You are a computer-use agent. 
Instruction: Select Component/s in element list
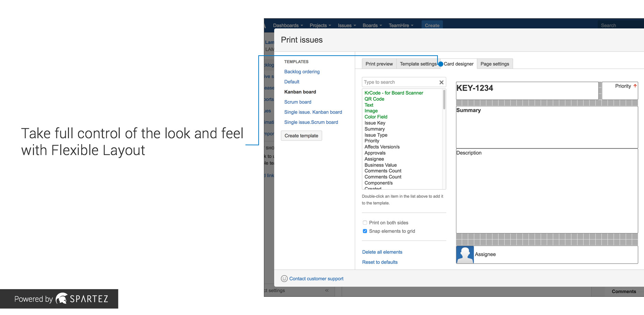(x=378, y=183)
